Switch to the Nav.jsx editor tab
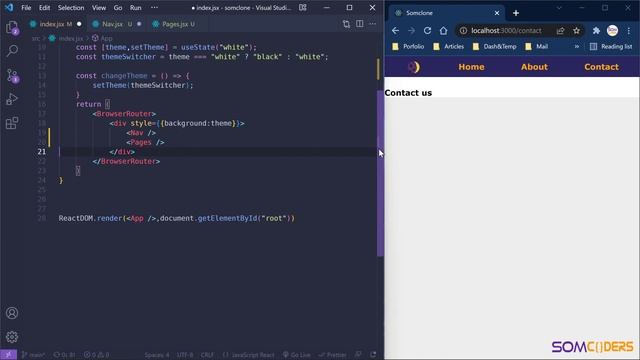Screen dimensions: 640x360 coord(116,24)
